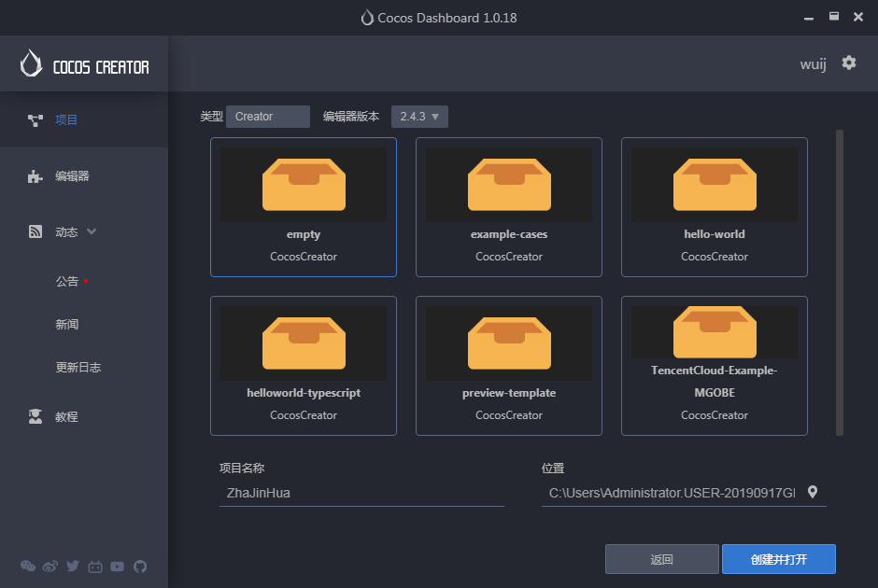Select the TencentCloud-Example-MGOBE template
The height and width of the screenshot is (588, 878).
715,366
